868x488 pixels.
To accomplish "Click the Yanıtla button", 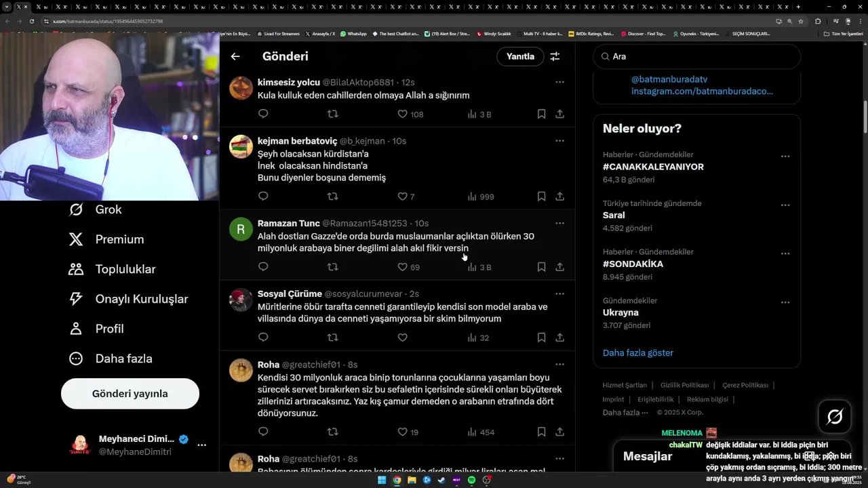I will click(520, 56).
